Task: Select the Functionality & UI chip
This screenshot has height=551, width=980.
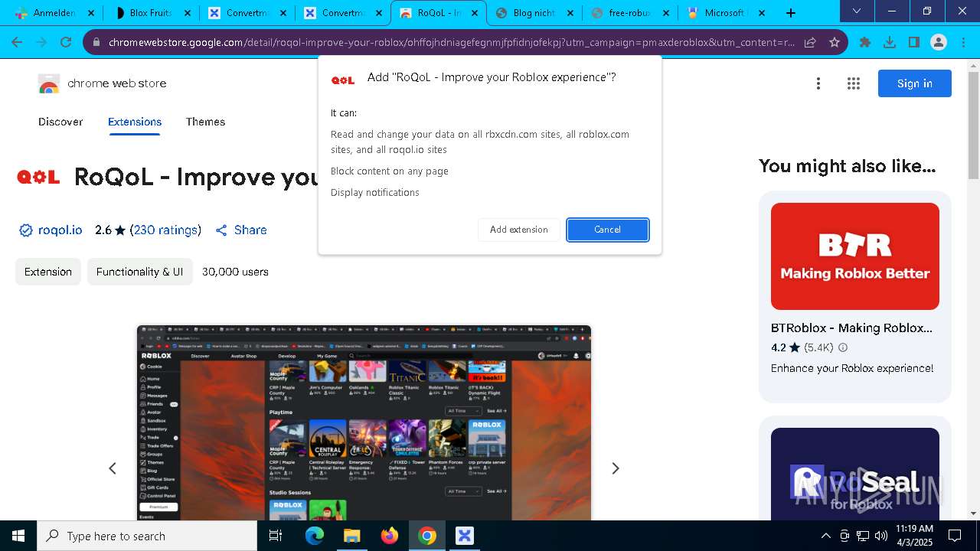Action: (x=139, y=272)
